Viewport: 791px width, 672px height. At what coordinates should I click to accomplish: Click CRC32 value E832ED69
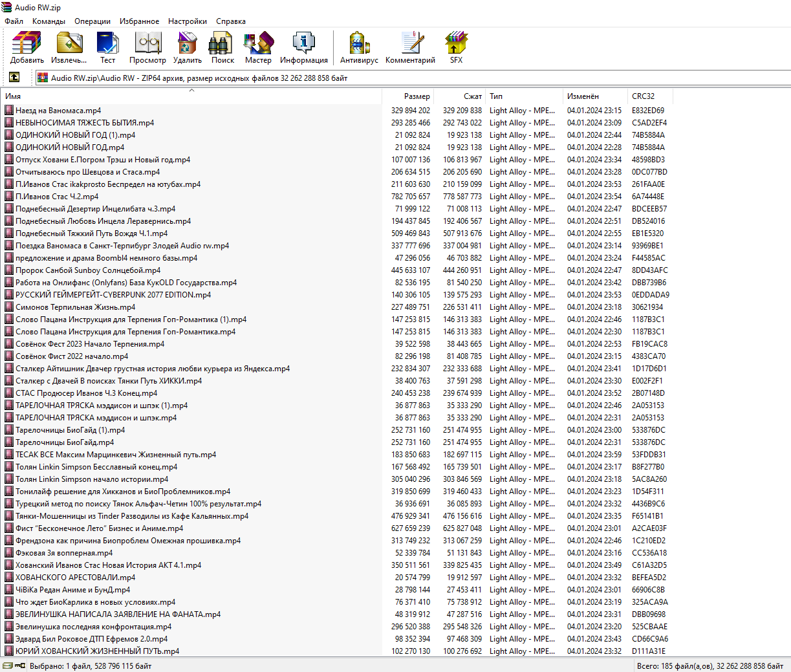tap(648, 110)
